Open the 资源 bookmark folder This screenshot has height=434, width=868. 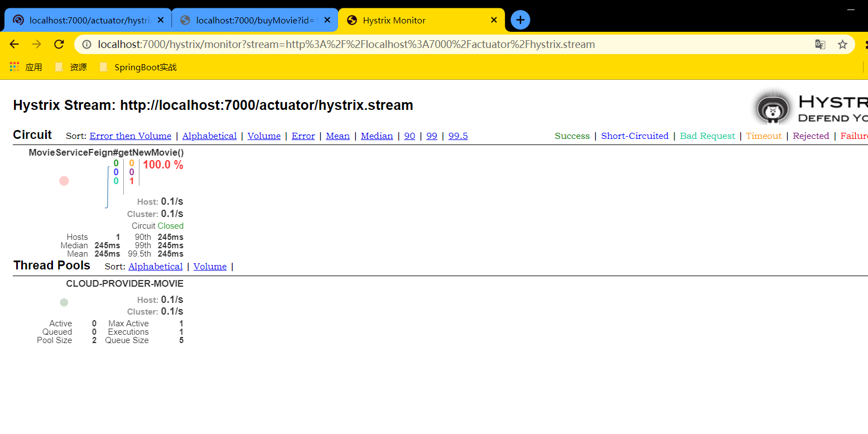click(71, 67)
